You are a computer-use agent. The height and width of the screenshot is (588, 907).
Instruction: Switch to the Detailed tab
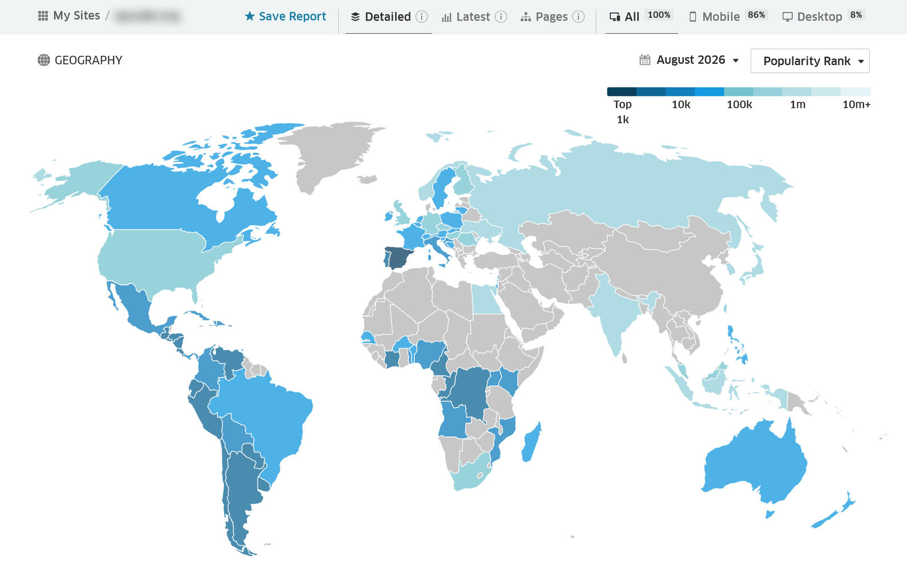point(389,17)
